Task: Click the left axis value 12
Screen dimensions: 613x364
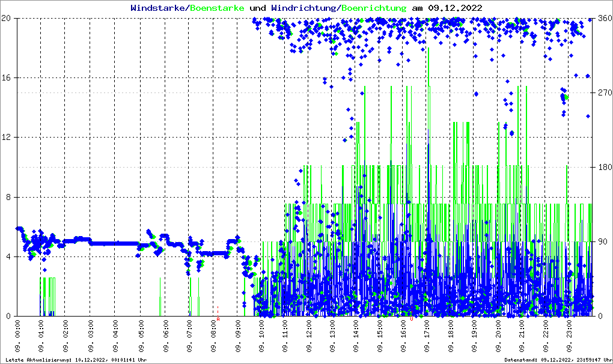Action: pos(5,138)
